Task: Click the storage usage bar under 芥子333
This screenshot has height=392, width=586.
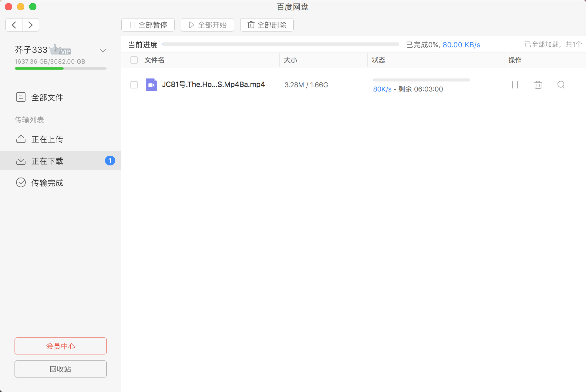Action: (x=61, y=68)
